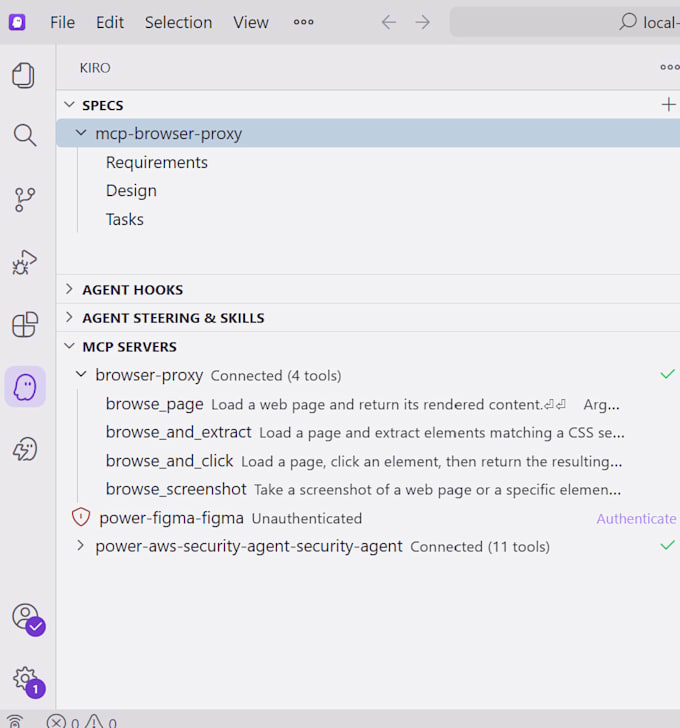Screen dimensions: 680x728
Task: Select the Kiro ghost icon
Action: tap(25, 387)
